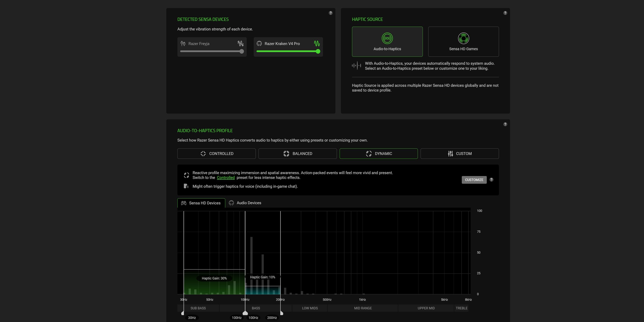Click the 75 value on gain axis
This screenshot has width=644, height=322.
click(x=478, y=232)
